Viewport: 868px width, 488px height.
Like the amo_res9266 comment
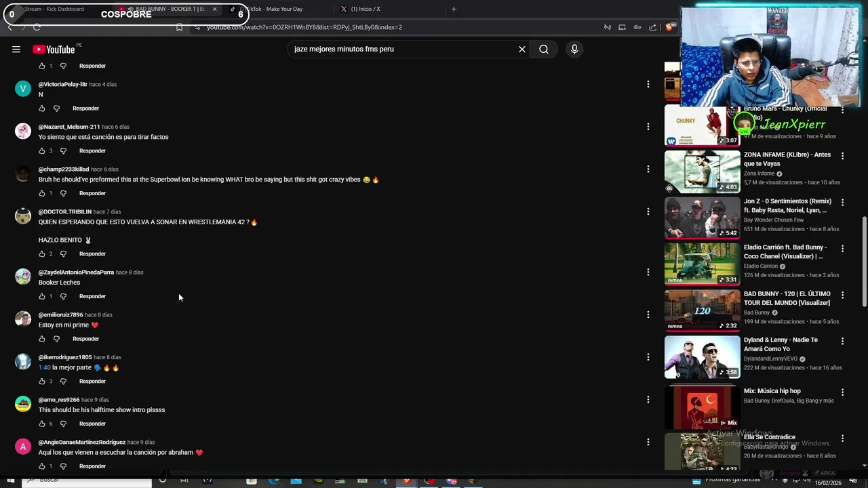[x=42, y=424]
